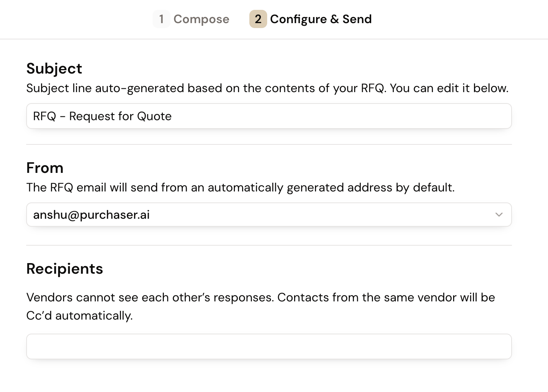Click the divider between Subject and From
Viewport: 548px width, 392px height.
coord(269,144)
